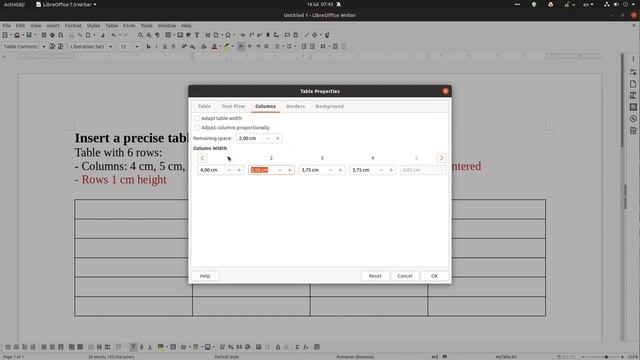This screenshot has width=640, height=360.
Task: Click the Sum icon in table toolbar
Action: [297, 347]
